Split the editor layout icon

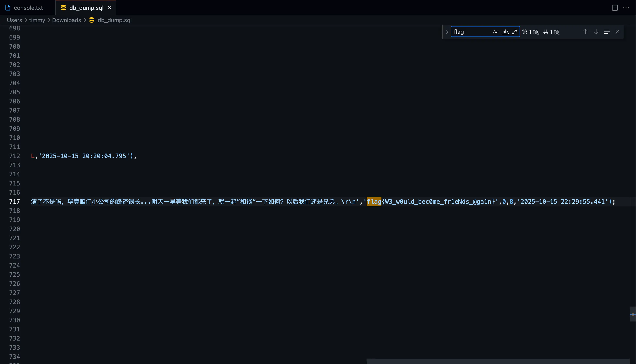(615, 8)
